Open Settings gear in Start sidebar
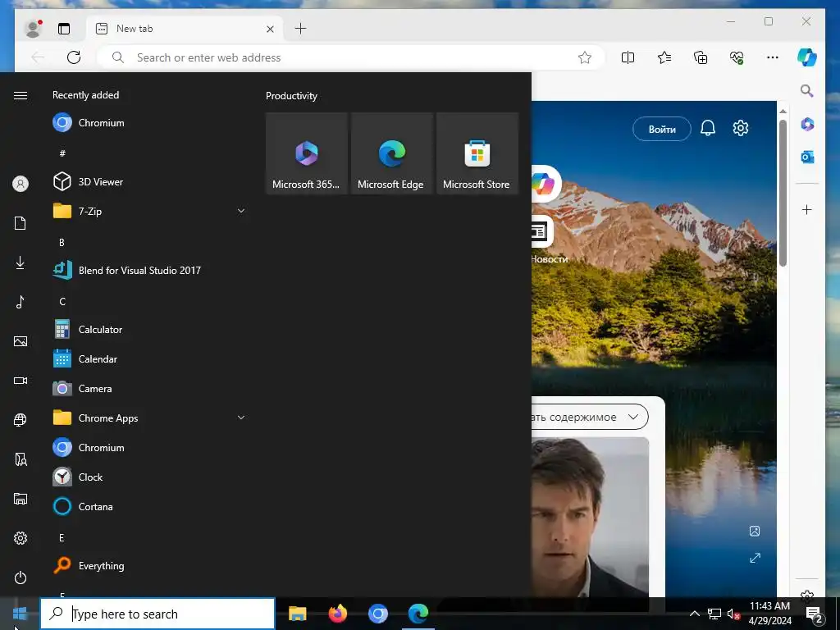Screen dimensions: 840x630 coord(21,538)
